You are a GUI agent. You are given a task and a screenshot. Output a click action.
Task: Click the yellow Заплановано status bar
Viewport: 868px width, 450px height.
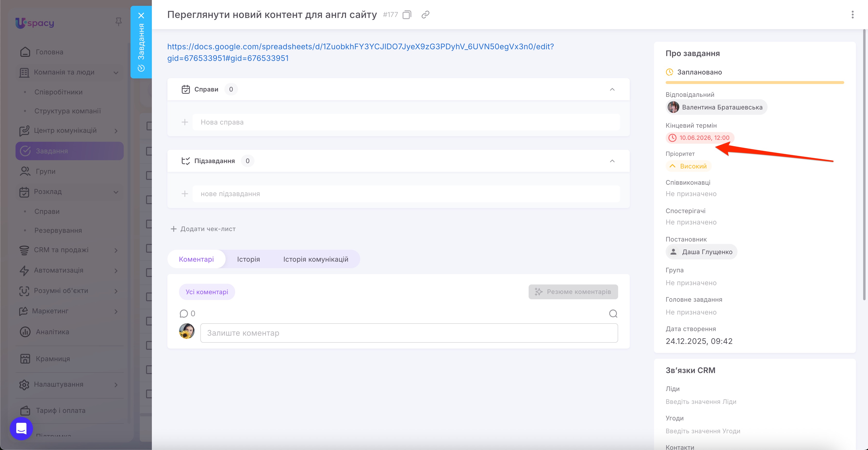(x=754, y=82)
